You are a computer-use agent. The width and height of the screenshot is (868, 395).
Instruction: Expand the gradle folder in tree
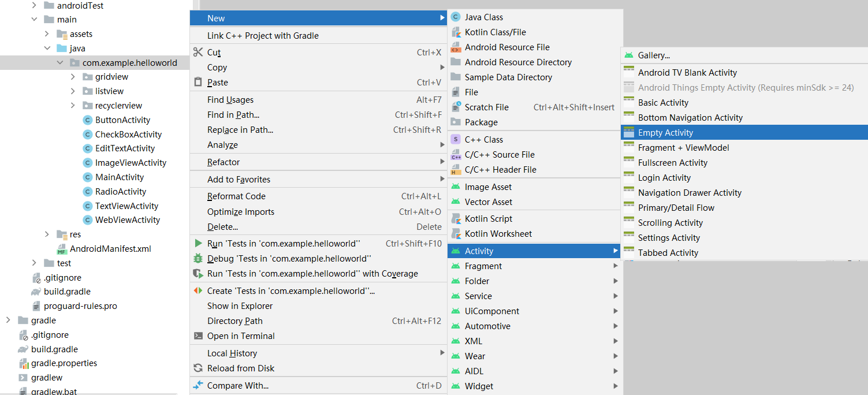(x=8, y=321)
